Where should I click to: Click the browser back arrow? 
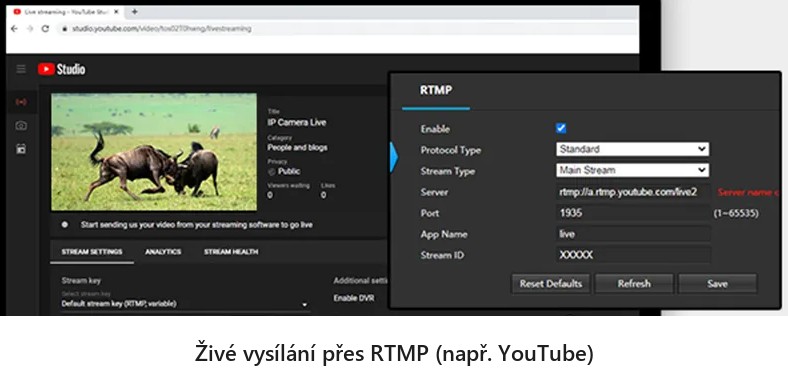tap(14, 29)
